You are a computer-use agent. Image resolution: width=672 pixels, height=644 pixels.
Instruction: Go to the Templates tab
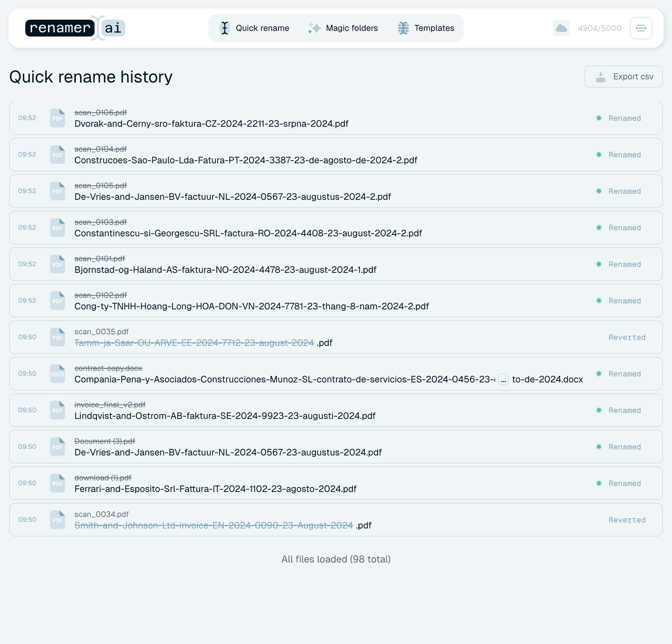click(x=426, y=28)
